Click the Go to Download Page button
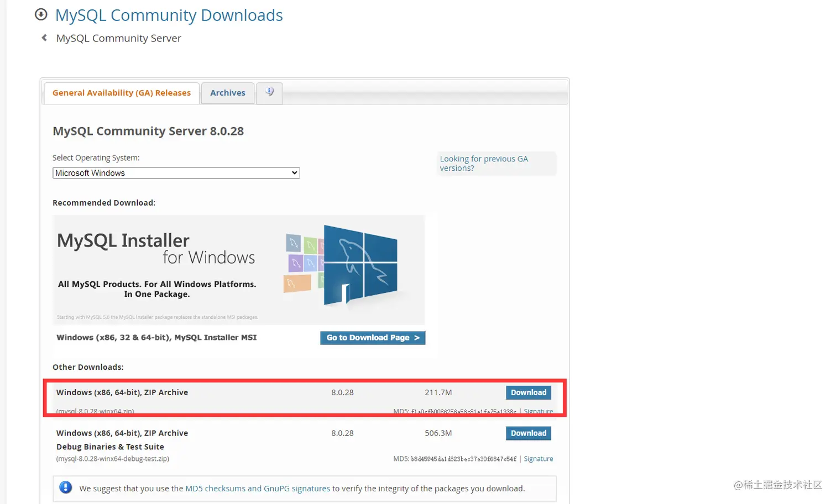Screen dimensions: 836x504 [x=373, y=338]
